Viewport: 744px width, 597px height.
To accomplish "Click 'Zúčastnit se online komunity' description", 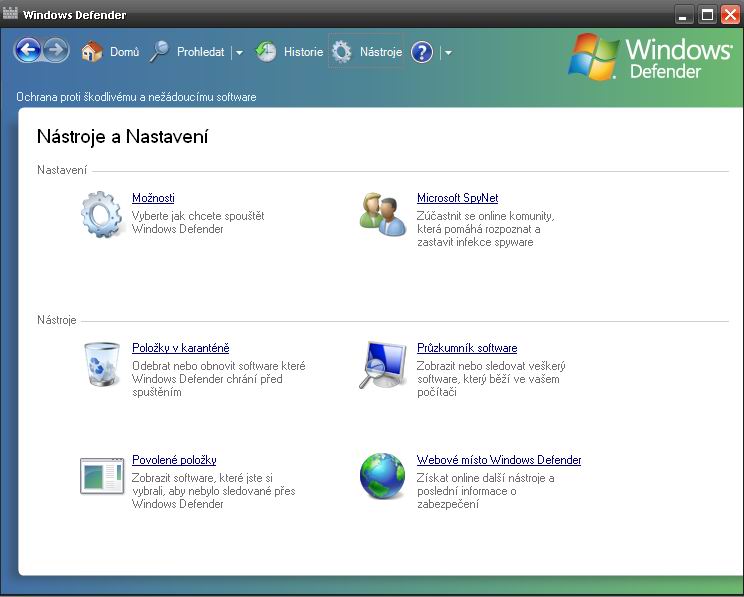I will click(x=485, y=229).
